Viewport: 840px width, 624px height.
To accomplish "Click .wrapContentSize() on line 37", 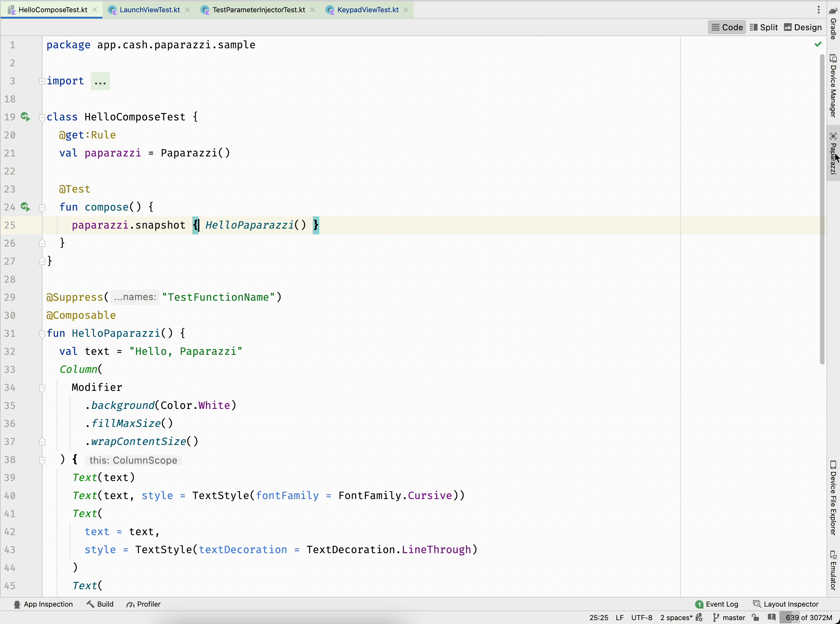I will (141, 441).
